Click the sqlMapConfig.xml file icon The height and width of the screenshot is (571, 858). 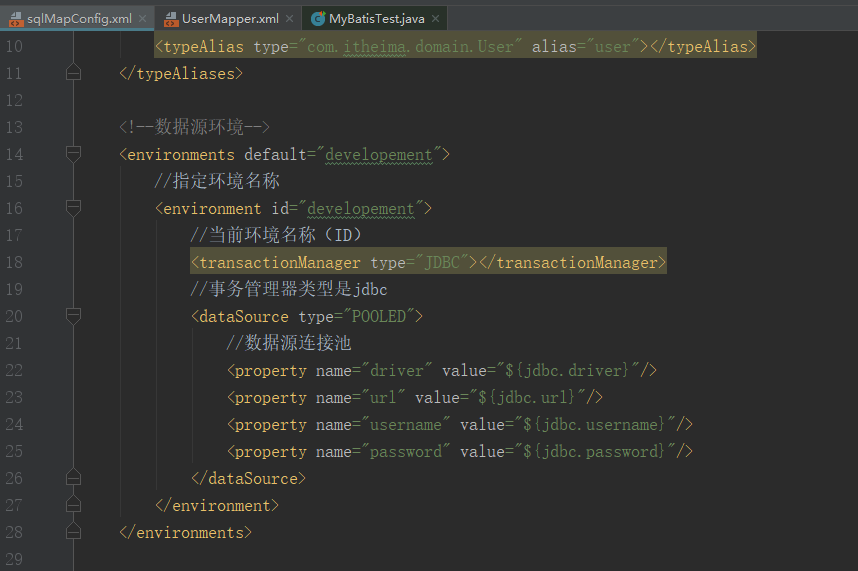[x=16, y=19]
